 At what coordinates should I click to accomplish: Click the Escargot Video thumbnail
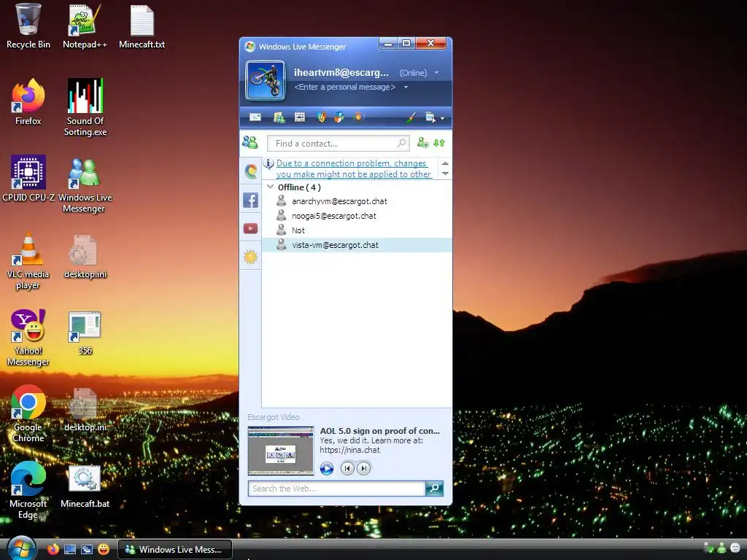pos(281,451)
